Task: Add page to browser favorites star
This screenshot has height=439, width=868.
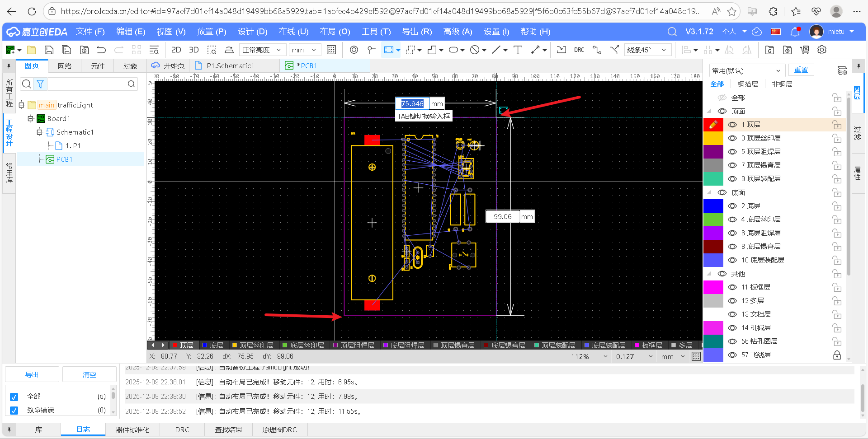Action: click(x=732, y=11)
